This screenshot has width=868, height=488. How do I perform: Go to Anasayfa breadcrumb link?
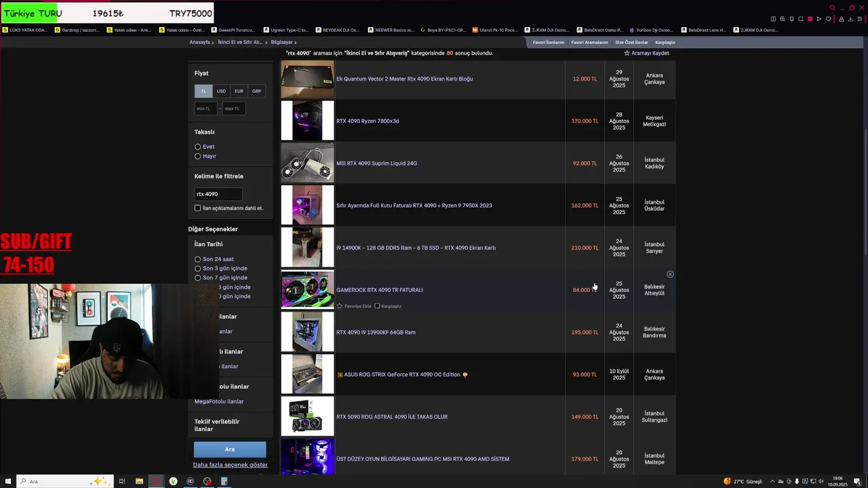tap(199, 42)
